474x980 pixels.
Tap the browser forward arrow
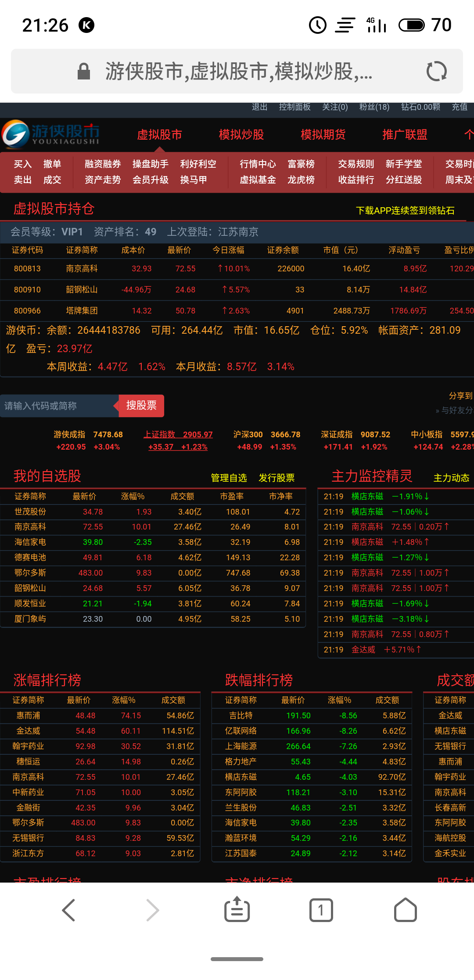pyautogui.click(x=152, y=910)
